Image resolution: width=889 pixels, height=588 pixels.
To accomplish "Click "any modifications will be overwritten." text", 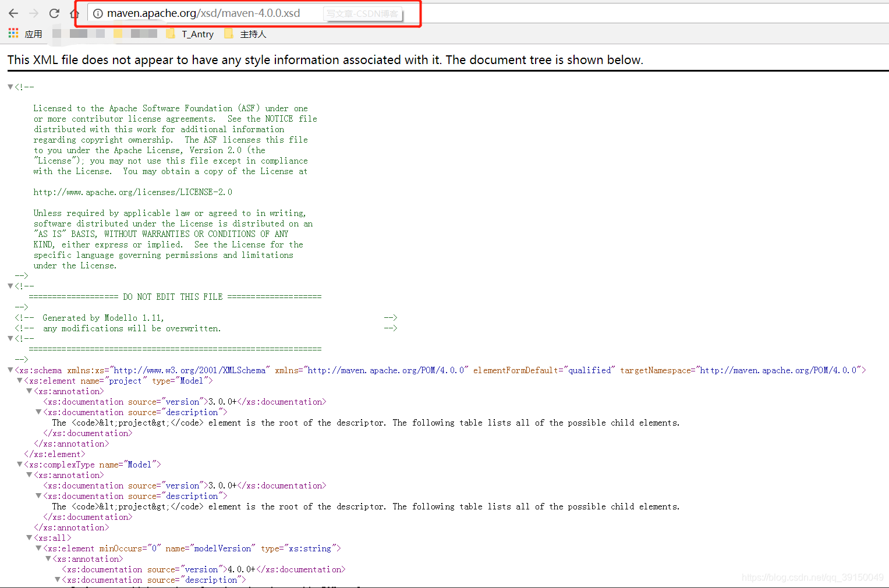I will tap(132, 328).
